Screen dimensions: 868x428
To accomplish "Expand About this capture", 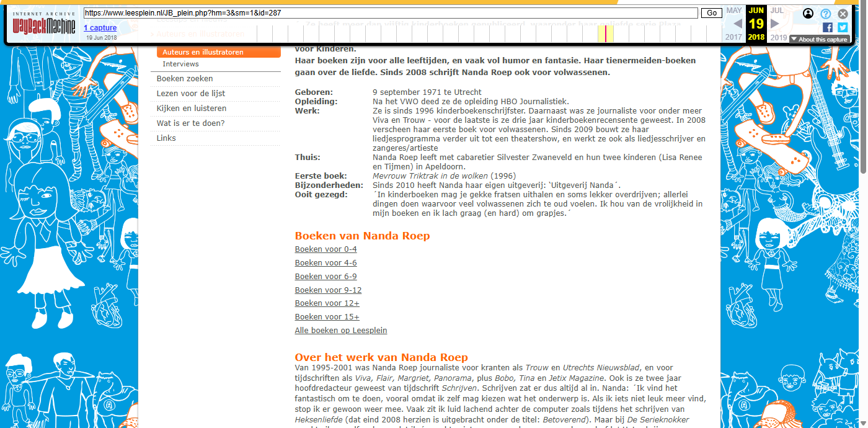I will [819, 39].
